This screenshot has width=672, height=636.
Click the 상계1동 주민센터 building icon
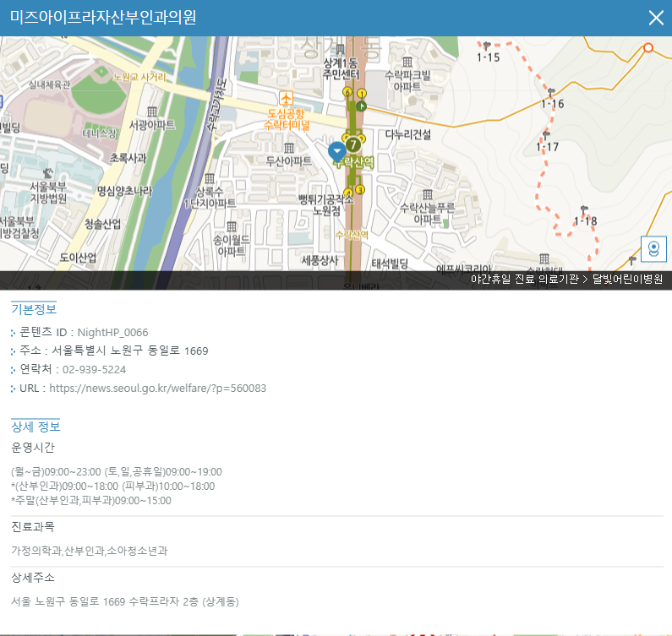pyautogui.click(x=340, y=50)
